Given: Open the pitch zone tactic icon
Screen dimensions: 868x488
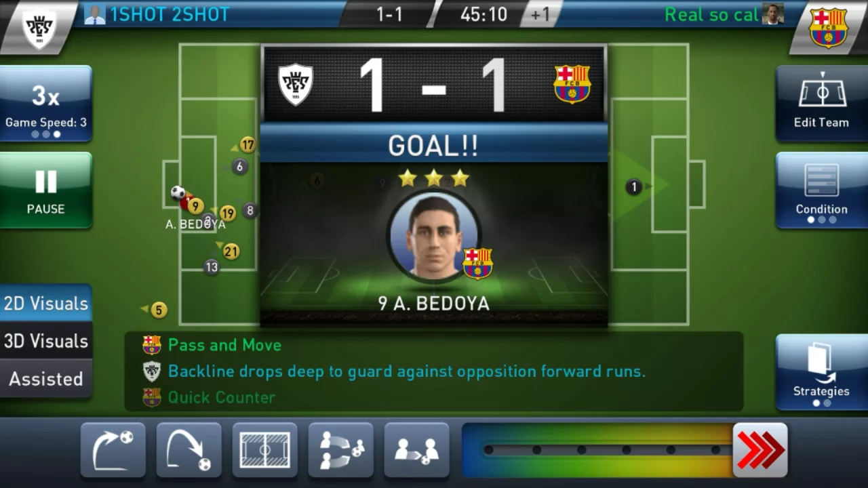Looking at the screenshot, I should [x=265, y=450].
